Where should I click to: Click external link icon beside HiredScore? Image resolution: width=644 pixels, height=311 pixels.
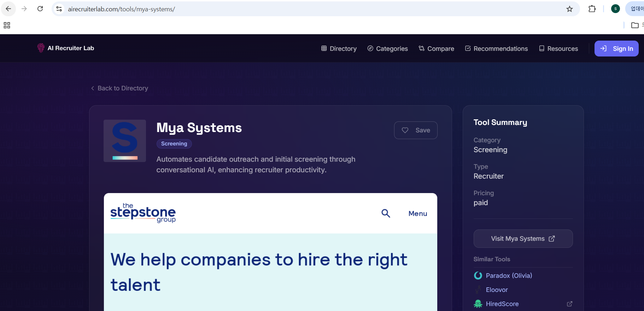(569, 304)
